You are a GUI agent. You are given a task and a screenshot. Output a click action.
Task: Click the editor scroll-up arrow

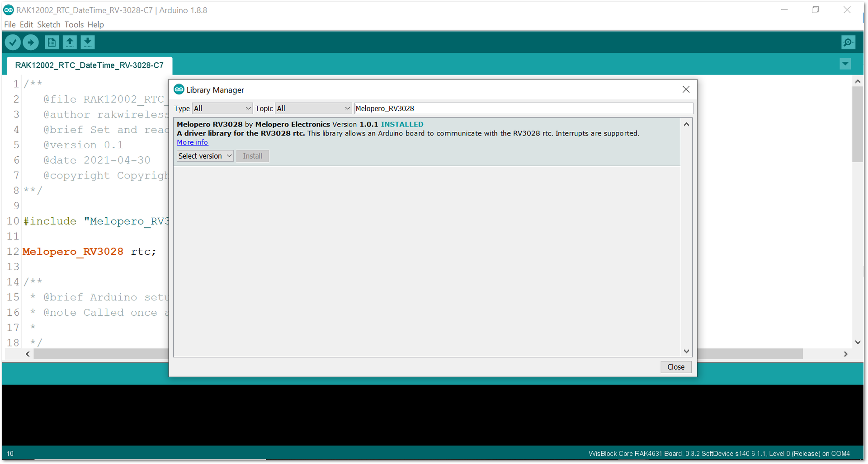[858, 81]
